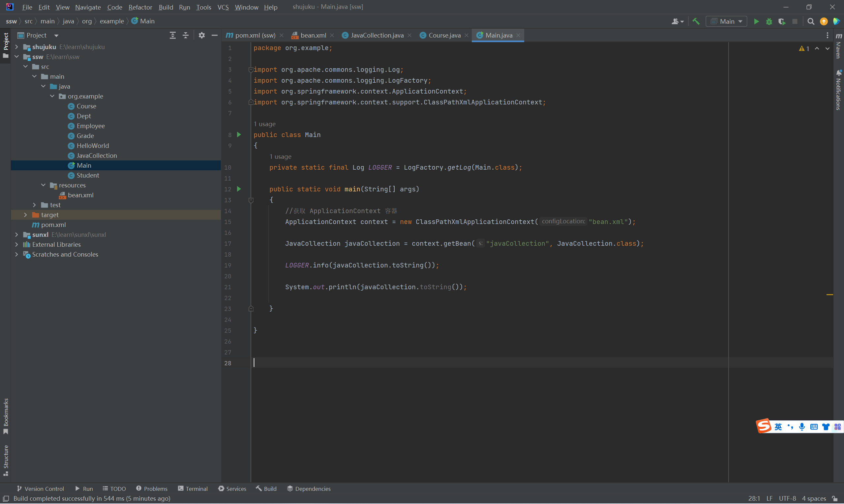844x504 pixels.
Task: Toggle the Bookmarks tool window stripe
Action: (6, 416)
